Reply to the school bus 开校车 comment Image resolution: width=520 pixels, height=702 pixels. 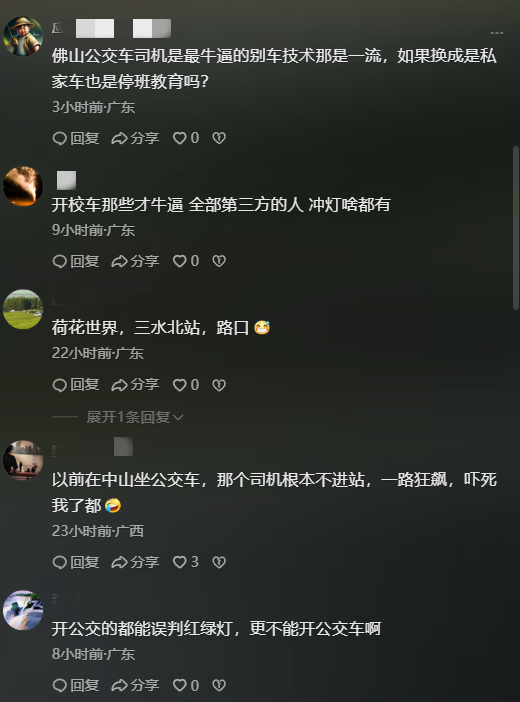(x=76, y=261)
